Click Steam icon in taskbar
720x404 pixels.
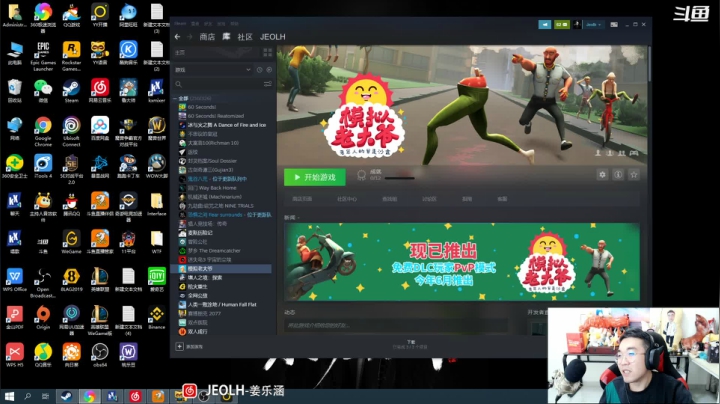tap(66, 396)
